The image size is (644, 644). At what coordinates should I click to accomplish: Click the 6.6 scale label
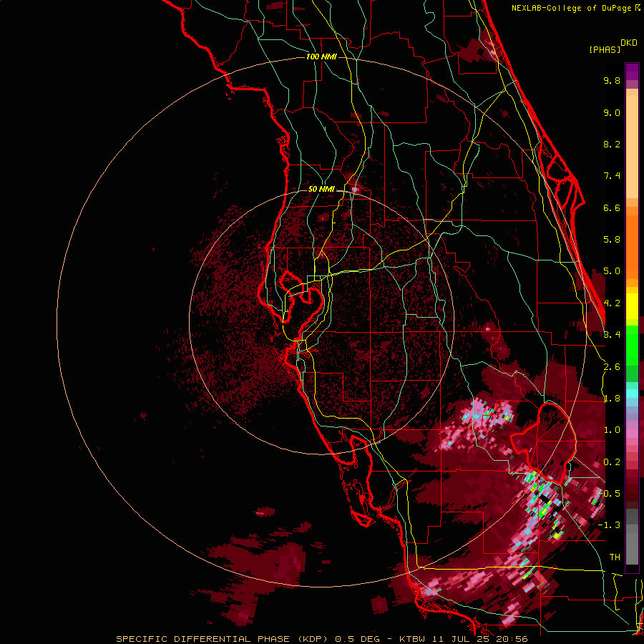coord(612,208)
